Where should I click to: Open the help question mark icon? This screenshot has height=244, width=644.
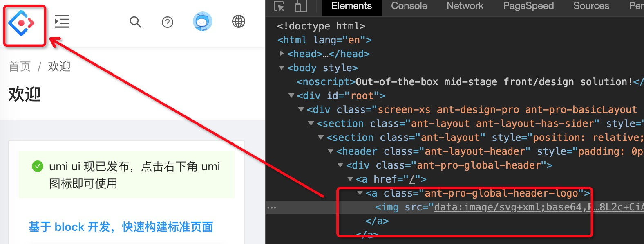coord(168,22)
